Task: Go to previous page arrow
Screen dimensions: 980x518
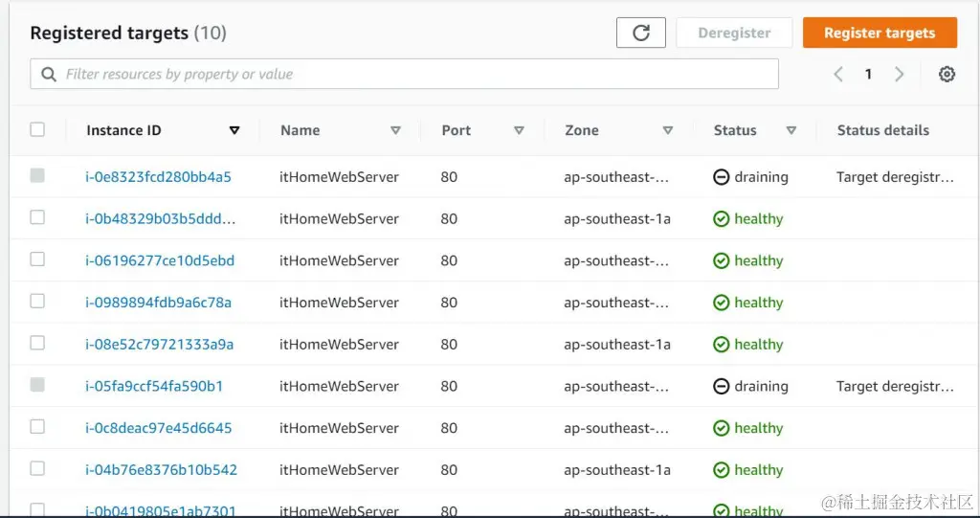Action: tap(838, 75)
